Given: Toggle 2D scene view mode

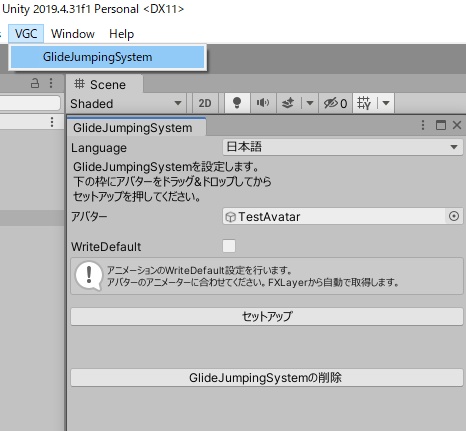Looking at the screenshot, I should coord(205,103).
